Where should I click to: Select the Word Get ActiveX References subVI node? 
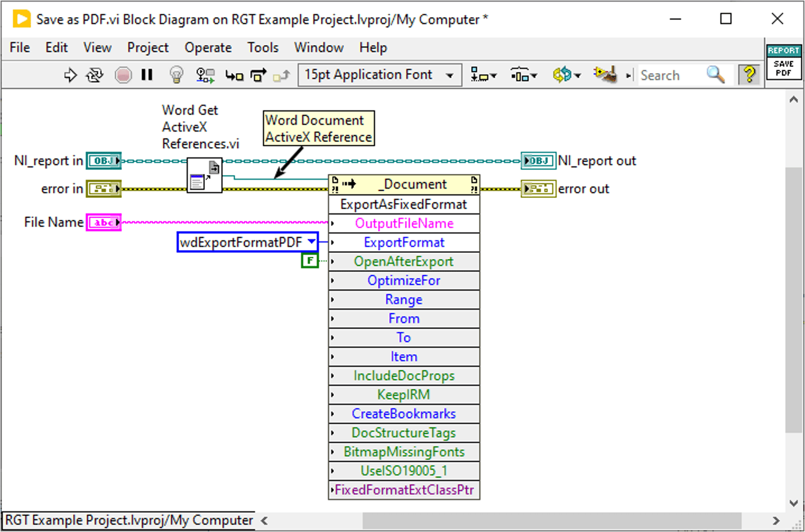(204, 175)
